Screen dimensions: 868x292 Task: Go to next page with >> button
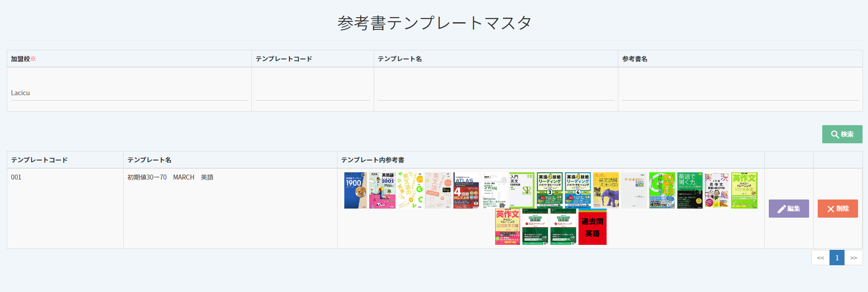(x=854, y=258)
